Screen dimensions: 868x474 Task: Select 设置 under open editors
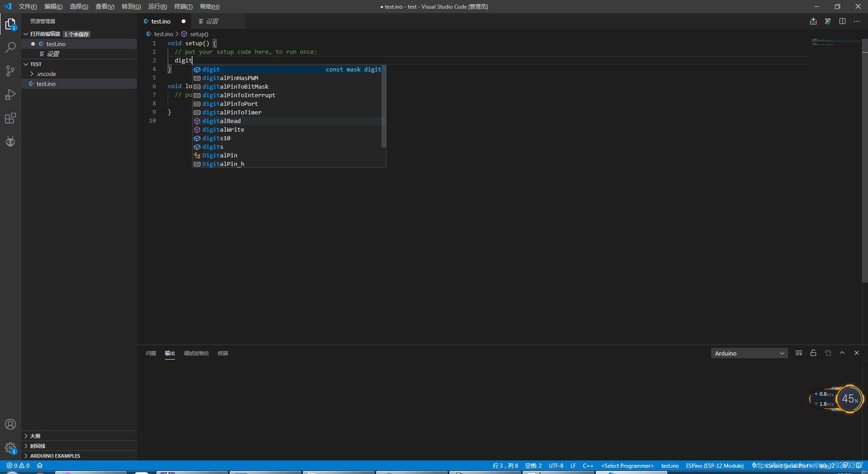pyautogui.click(x=79, y=54)
